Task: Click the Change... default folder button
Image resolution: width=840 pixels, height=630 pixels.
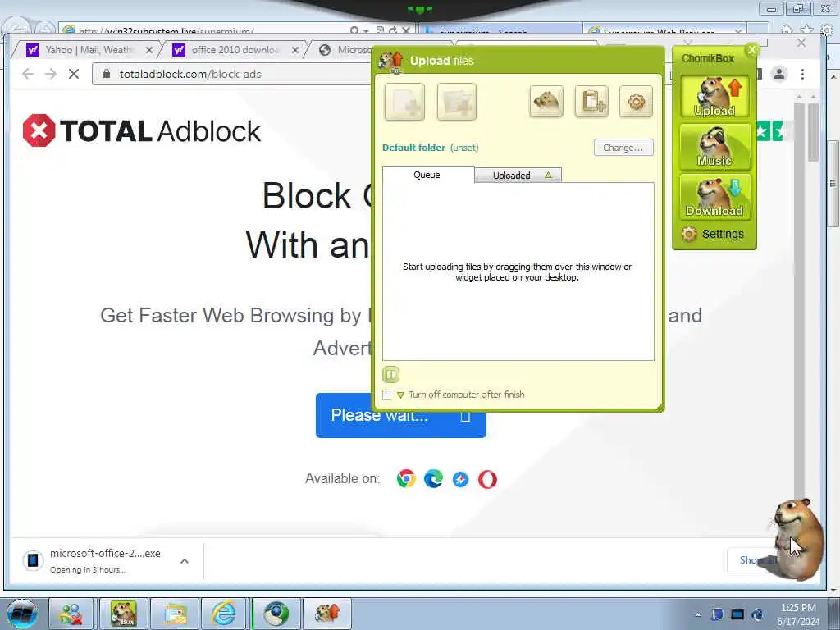Action: [623, 148]
